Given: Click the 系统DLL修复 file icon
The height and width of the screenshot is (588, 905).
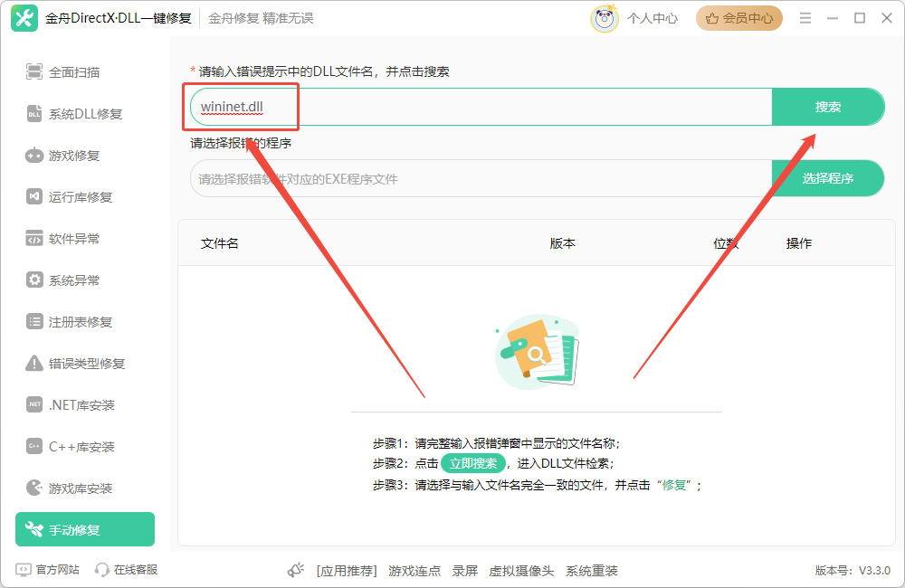Looking at the screenshot, I should (x=34, y=114).
